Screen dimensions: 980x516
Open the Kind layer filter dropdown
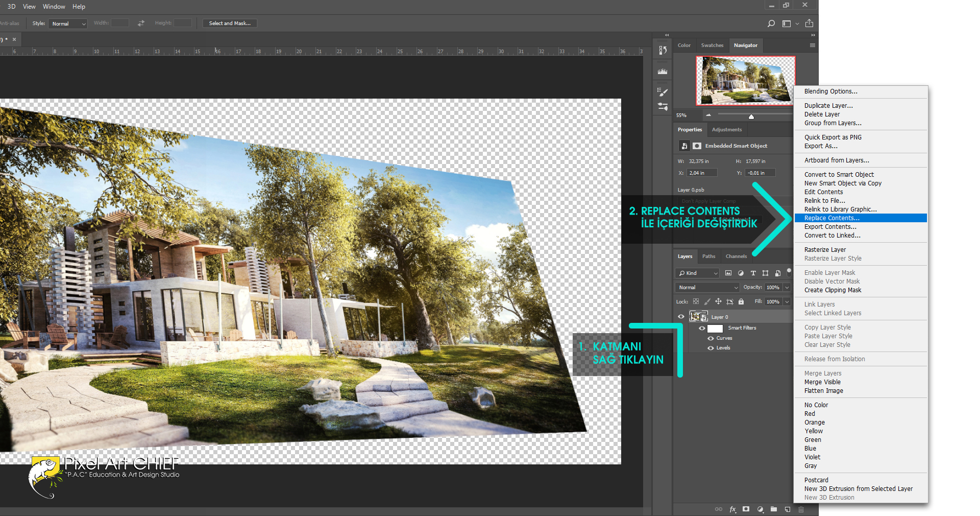(697, 273)
